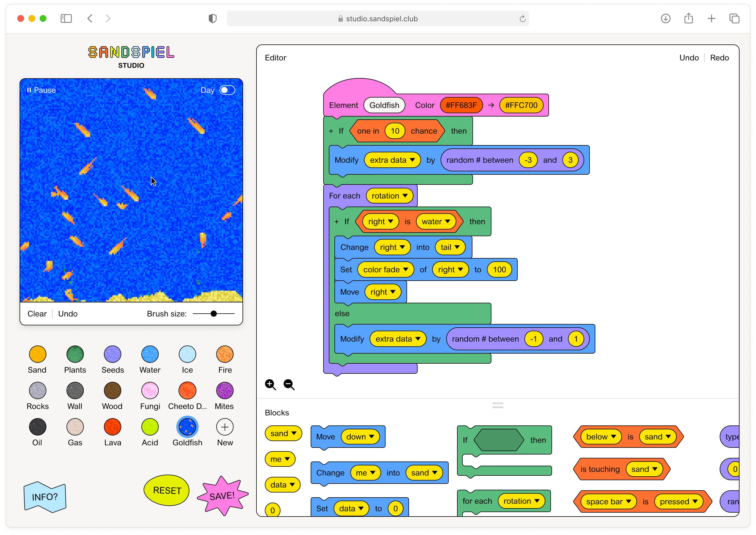Show the Safari sidebar

(66, 18)
